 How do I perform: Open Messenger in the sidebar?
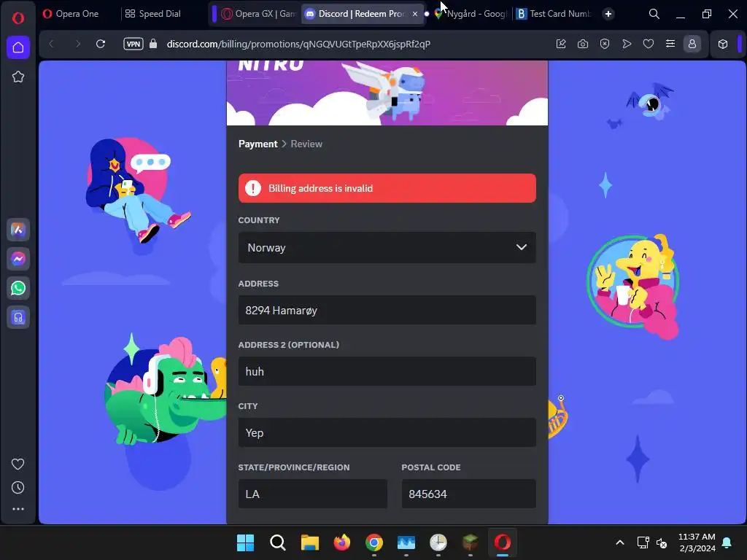[x=18, y=259]
